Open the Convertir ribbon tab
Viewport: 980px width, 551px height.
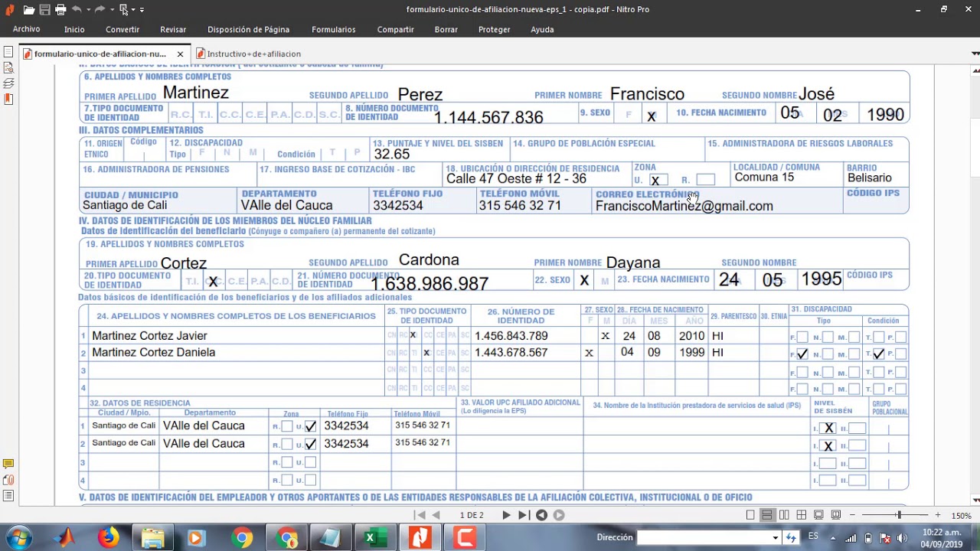click(x=122, y=29)
